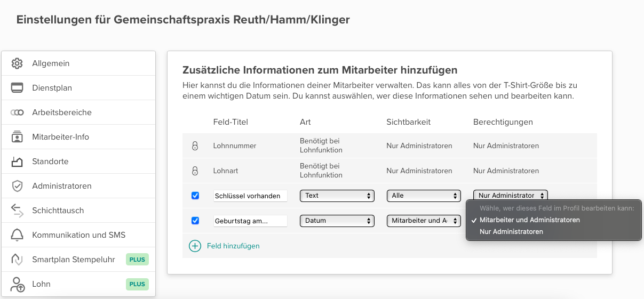The height and width of the screenshot is (299, 644).
Task: Go to Administratoren settings
Action: (78, 186)
